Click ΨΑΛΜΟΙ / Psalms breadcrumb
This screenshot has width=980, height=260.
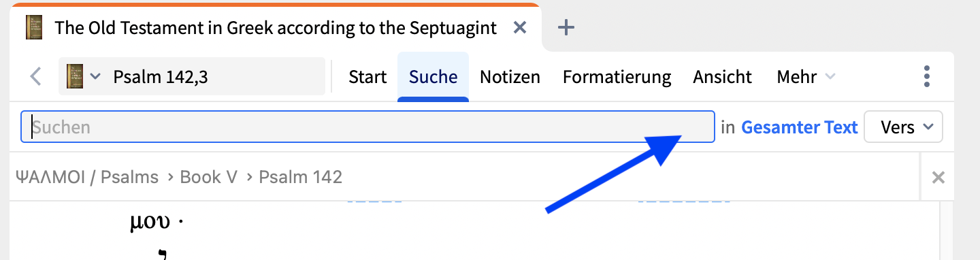click(x=86, y=178)
